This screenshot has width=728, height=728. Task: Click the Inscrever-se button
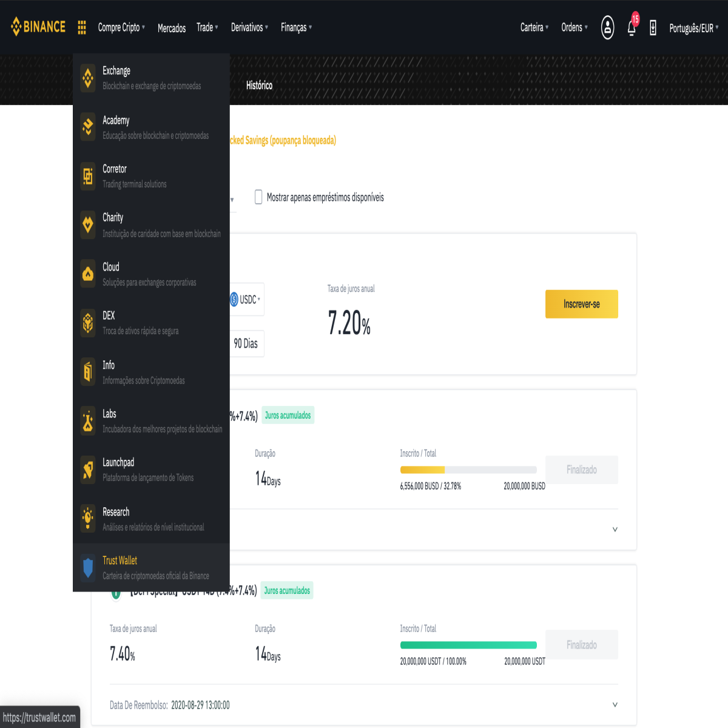point(581,304)
